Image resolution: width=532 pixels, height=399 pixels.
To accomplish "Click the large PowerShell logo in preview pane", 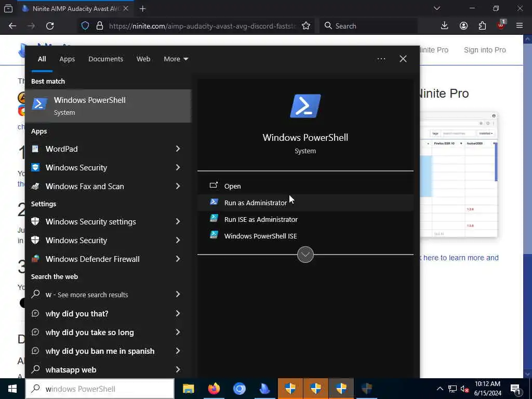I will [x=305, y=106].
